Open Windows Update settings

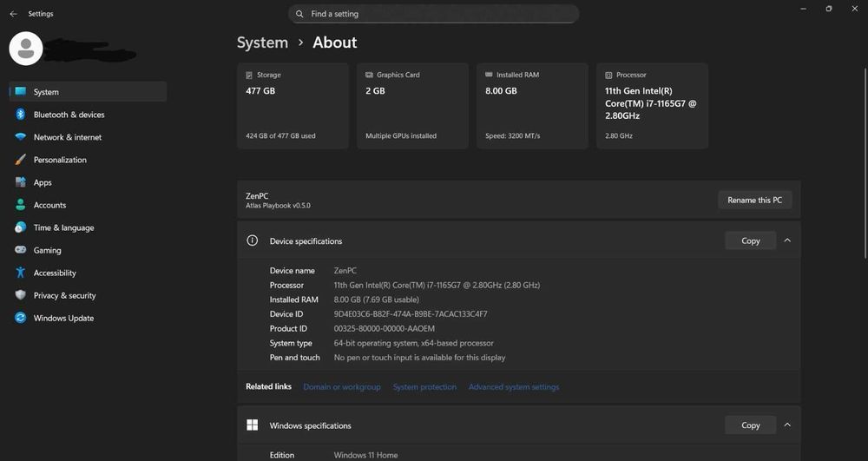pos(63,318)
